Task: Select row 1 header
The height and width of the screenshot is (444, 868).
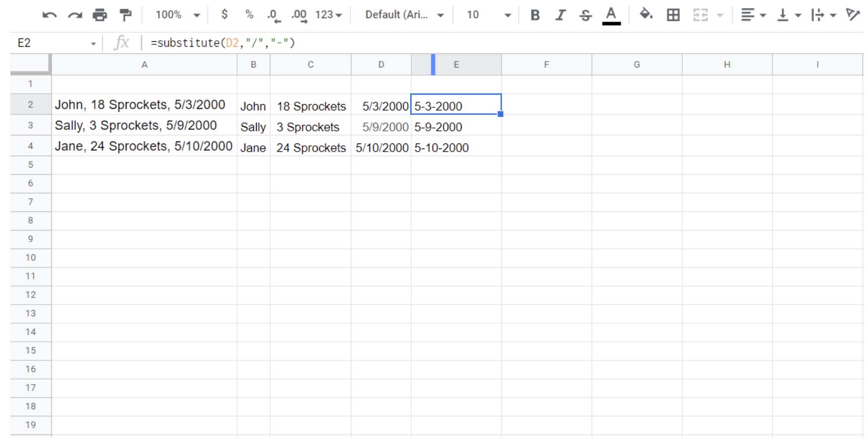Action: [31, 84]
